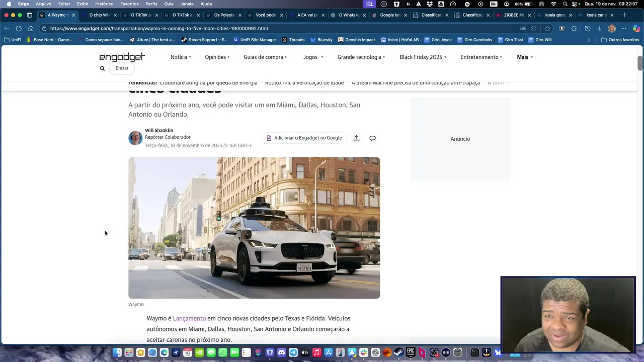This screenshot has width=644, height=362.
Task: Click the share icon beside the byline
Action: click(356, 138)
